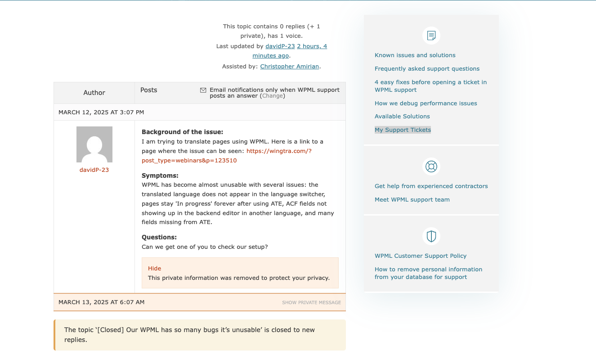Click the private information removed message

(x=239, y=278)
